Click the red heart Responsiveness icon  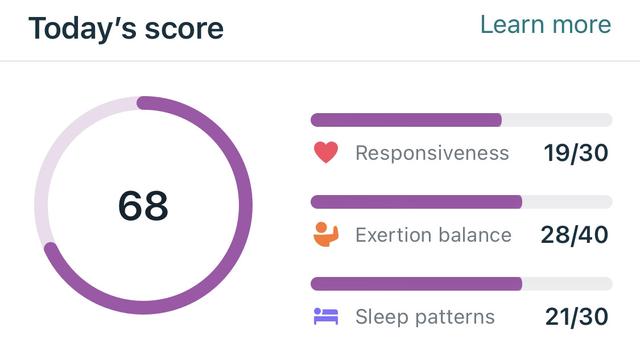pos(326,153)
